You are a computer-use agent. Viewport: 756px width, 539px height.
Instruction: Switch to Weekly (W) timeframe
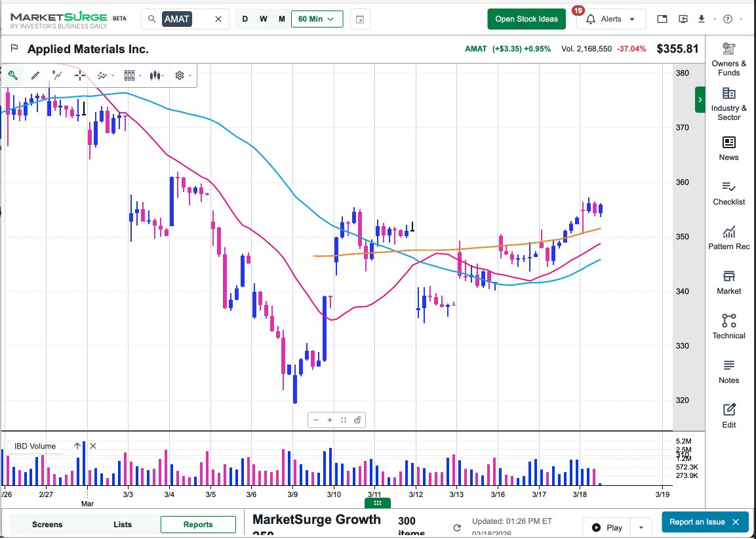point(263,19)
